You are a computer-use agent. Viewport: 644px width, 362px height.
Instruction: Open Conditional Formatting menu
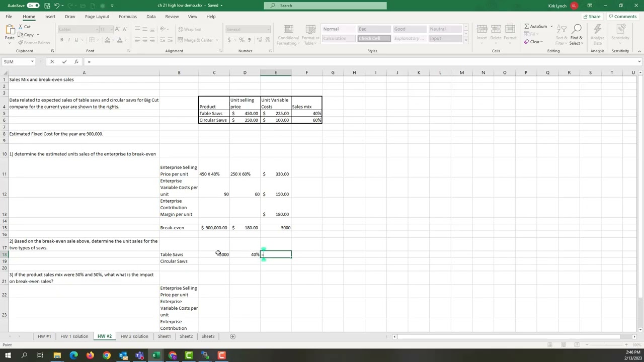point(288,35)
